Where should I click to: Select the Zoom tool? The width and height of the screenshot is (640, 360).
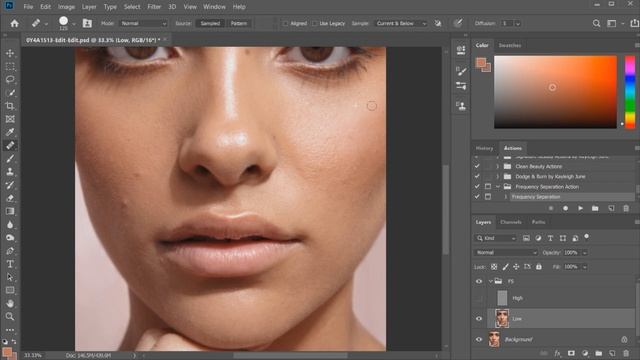tap(10, 316)
